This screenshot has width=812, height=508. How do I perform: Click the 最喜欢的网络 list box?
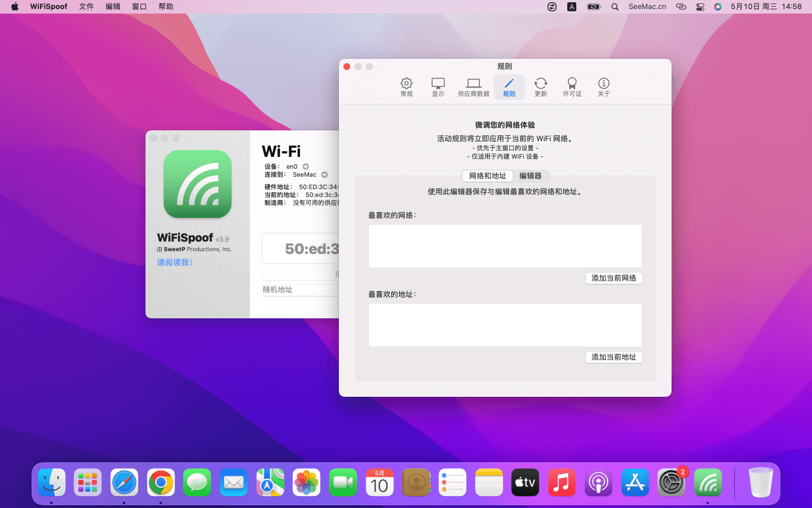(505, 246)
